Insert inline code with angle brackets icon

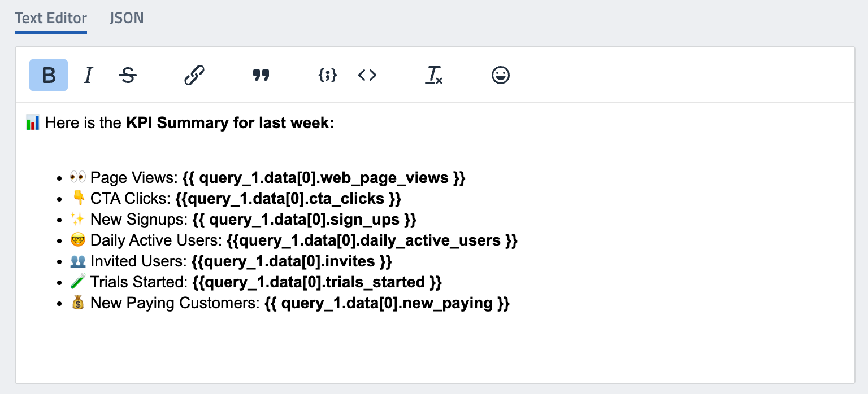[367, 75]
